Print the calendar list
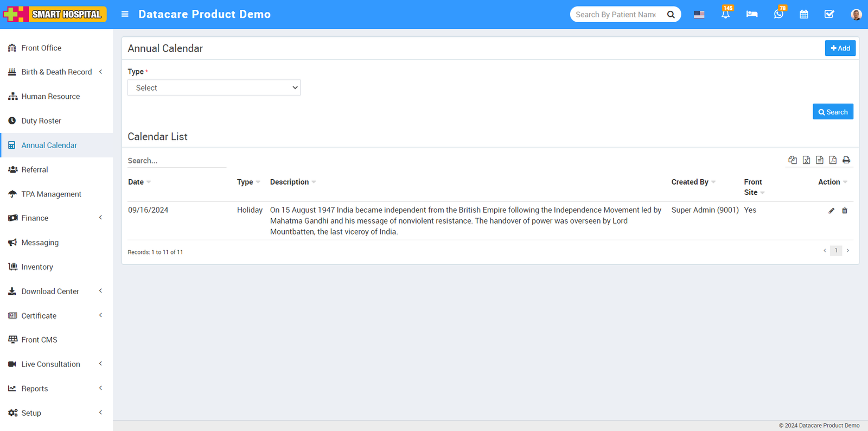Image resolution: width=868 pixels, height=431 pixels. [846, 160]
